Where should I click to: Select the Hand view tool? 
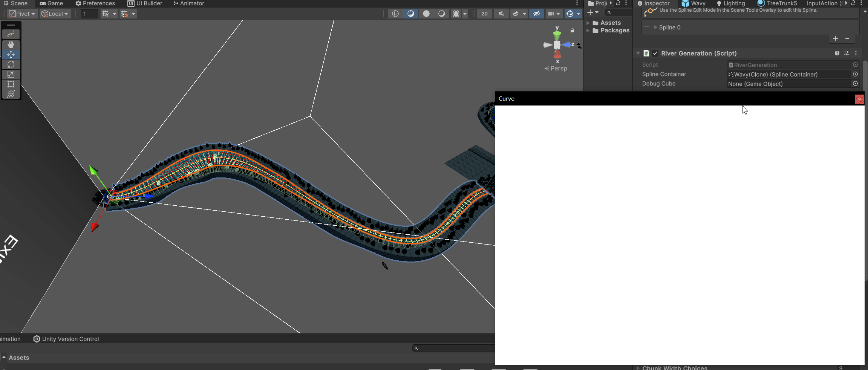coord(11,44)
